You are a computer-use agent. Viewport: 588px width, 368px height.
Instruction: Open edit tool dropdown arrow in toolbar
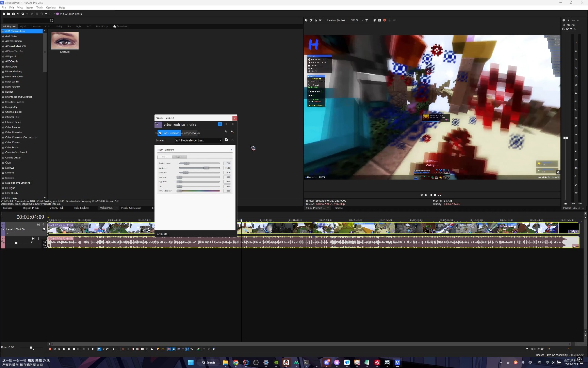tap(103, 349)
